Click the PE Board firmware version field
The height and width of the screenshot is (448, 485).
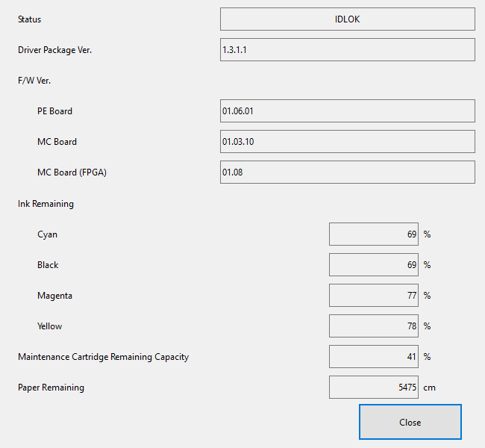click(x=347, y=111)
